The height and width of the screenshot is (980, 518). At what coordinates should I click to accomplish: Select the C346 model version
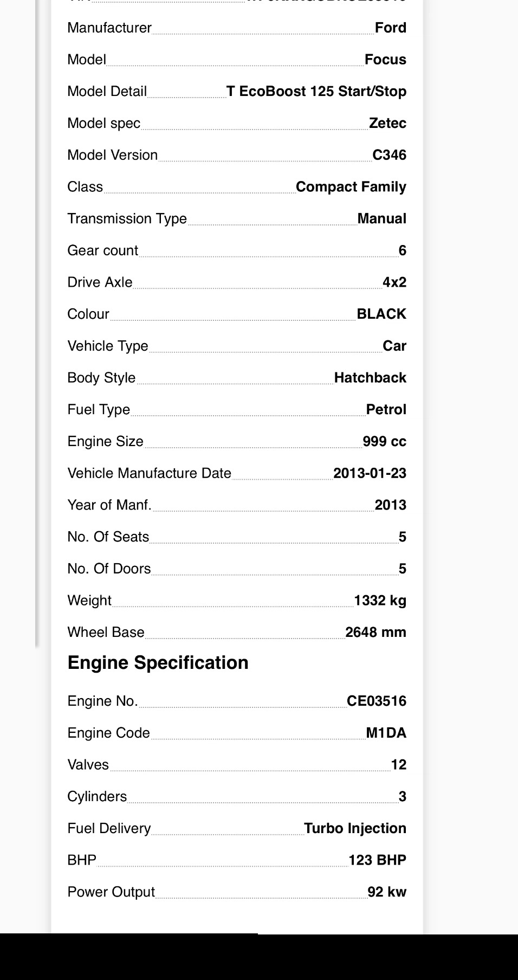click(x=389, y=155)
